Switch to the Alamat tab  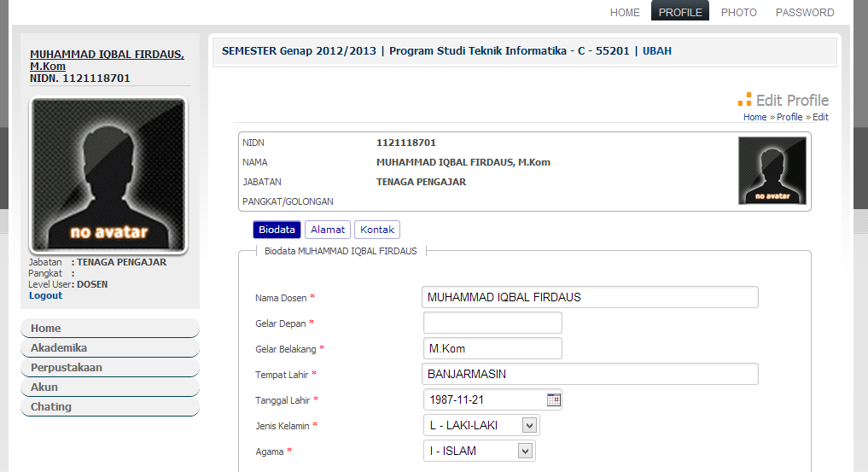328,230
